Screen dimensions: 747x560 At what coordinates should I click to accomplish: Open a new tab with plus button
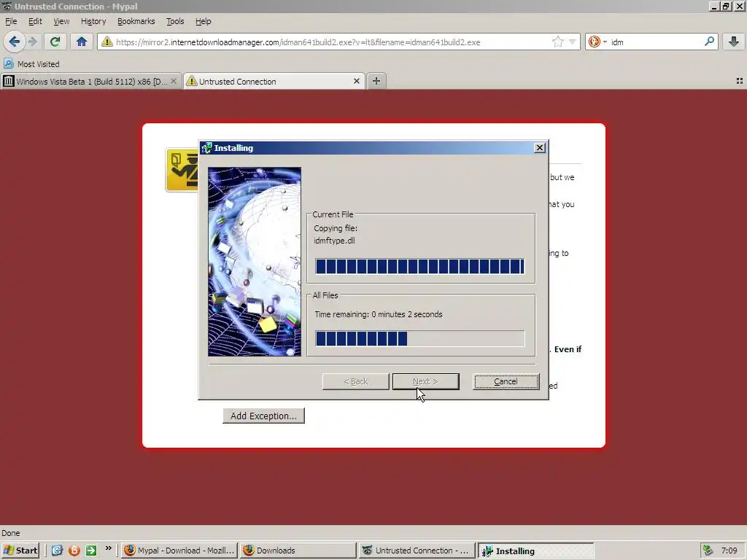376,81
